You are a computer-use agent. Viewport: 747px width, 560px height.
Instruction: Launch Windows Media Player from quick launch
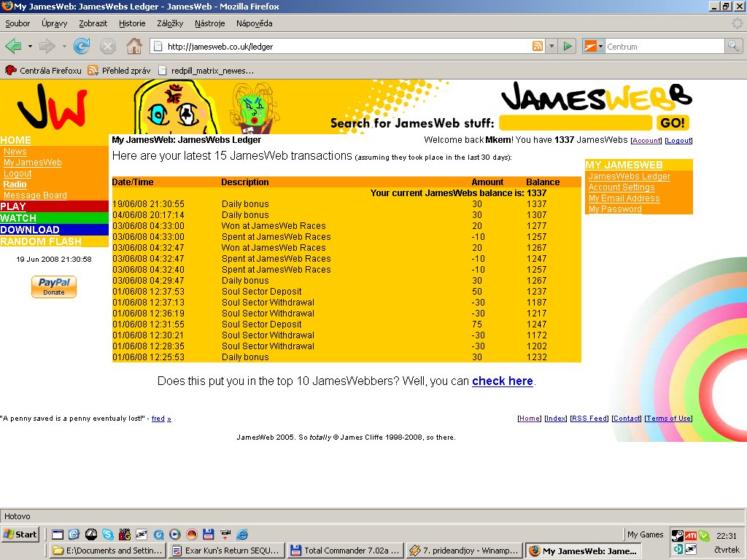(175, 534)
